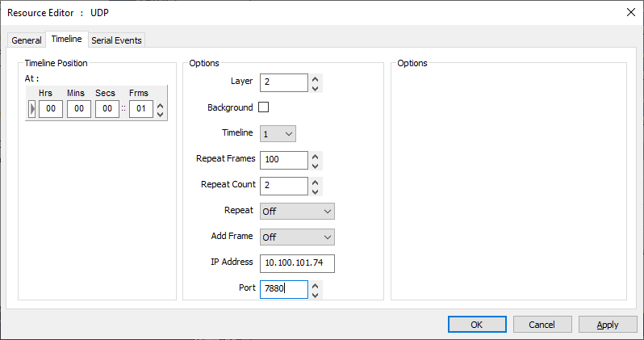This screenshot has width=644, height=340.
Task: Increase the Port value
Action: coord(315,285)
